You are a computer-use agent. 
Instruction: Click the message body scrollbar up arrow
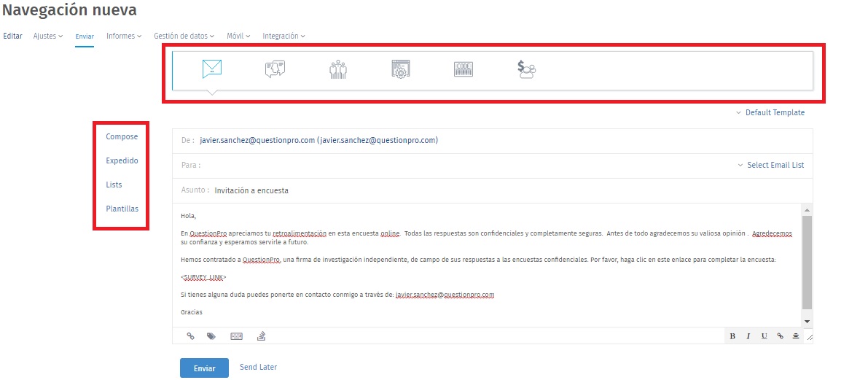coord(807,210)
